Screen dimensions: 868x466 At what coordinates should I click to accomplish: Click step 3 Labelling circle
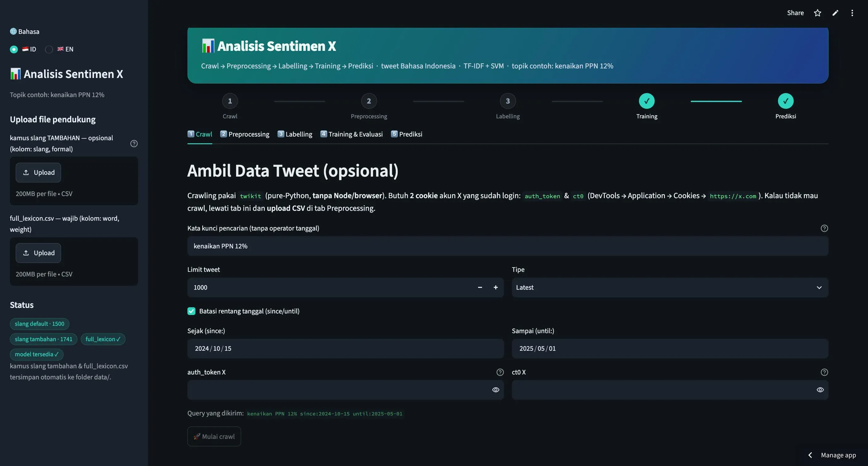pos(508,101)
